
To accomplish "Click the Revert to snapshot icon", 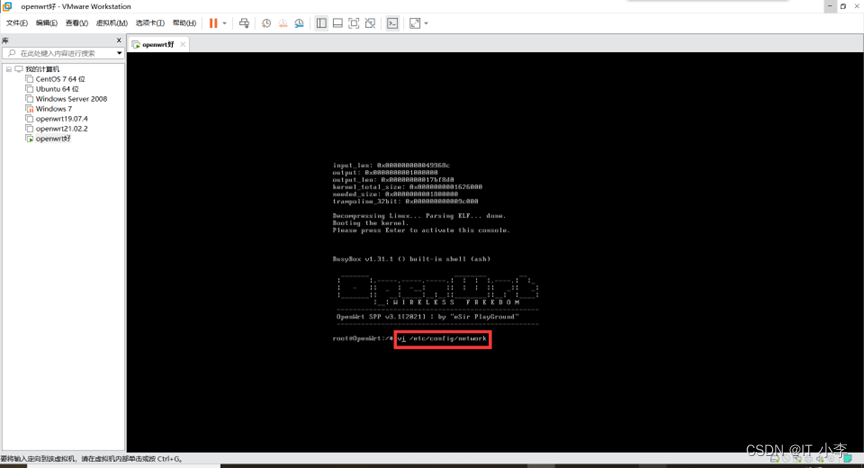I will pos(283,23).
